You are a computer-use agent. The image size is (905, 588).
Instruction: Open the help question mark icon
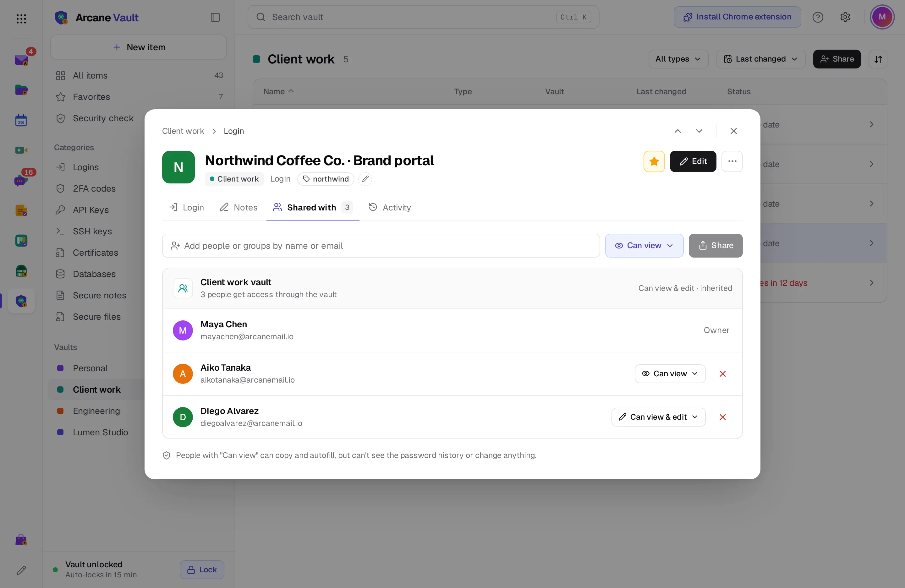click(x=818, y=17)
